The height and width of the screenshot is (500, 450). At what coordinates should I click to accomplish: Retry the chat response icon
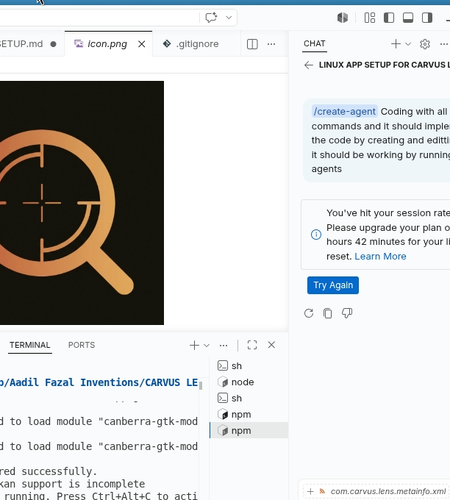click(309, 313)
